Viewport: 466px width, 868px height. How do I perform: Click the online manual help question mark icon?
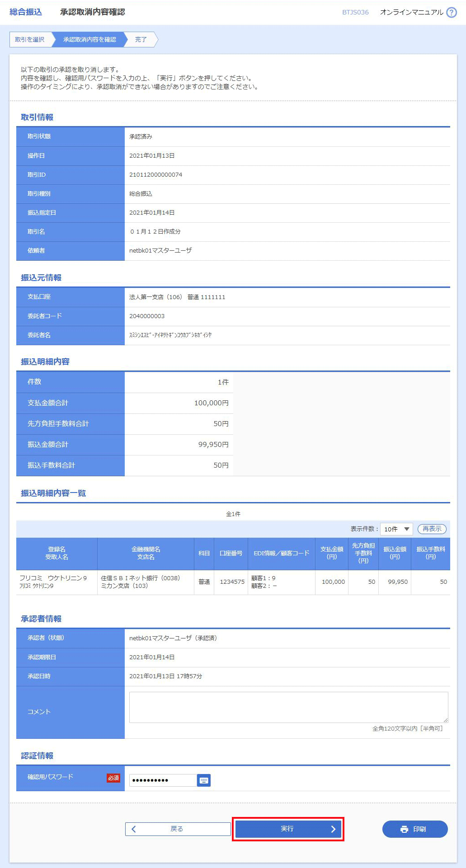pyautogui.click(x=451, y=13)
